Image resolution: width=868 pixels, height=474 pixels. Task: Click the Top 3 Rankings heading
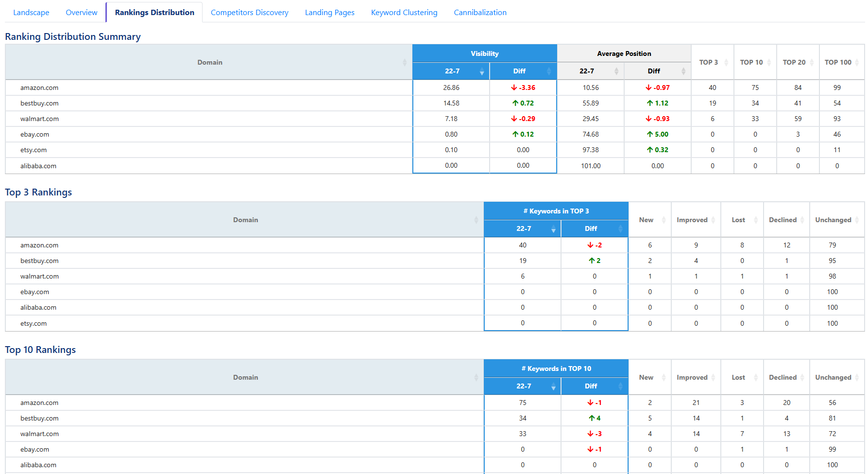[x=38, y=193]
